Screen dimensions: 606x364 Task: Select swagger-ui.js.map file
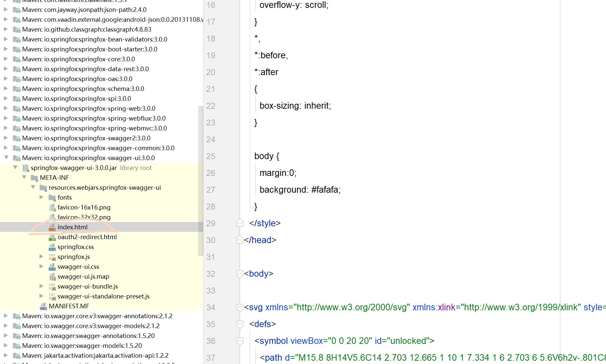click(x=83, y=276)
